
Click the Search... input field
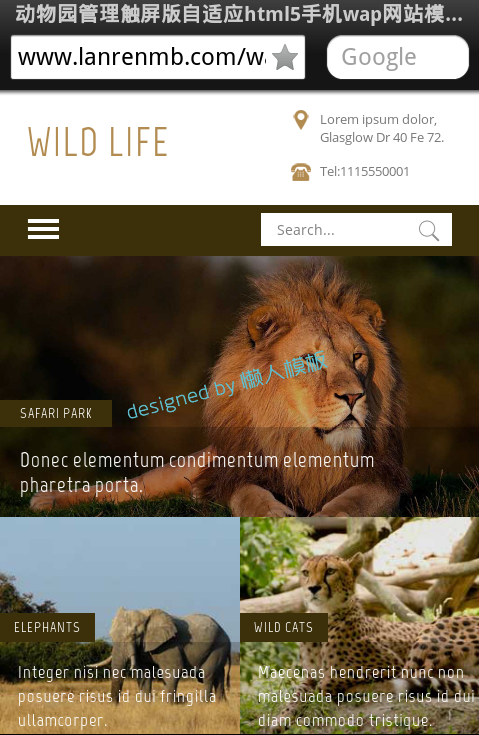[356, 230]
